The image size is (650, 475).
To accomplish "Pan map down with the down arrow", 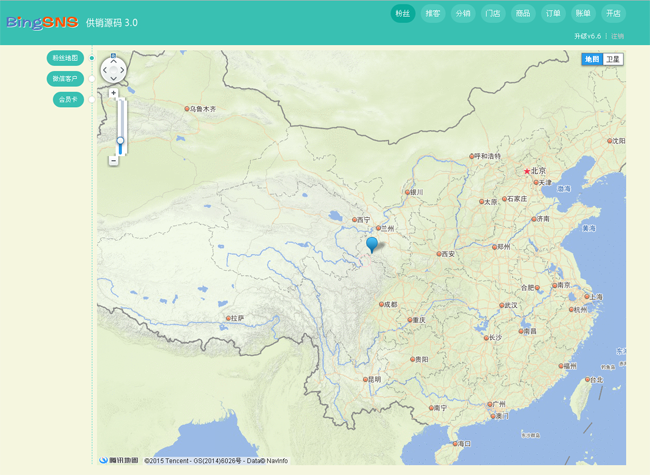I will click(113, 79).
